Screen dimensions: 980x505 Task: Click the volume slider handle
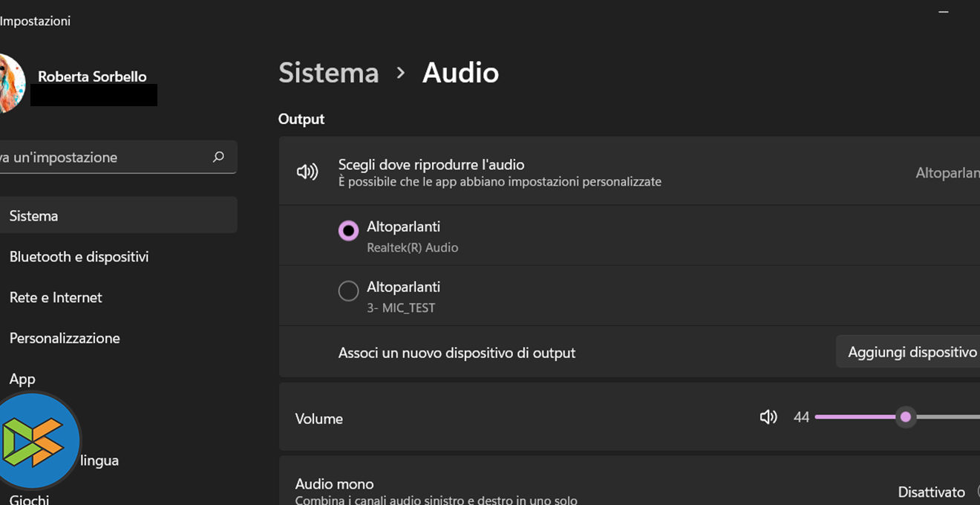click(905, 417)
